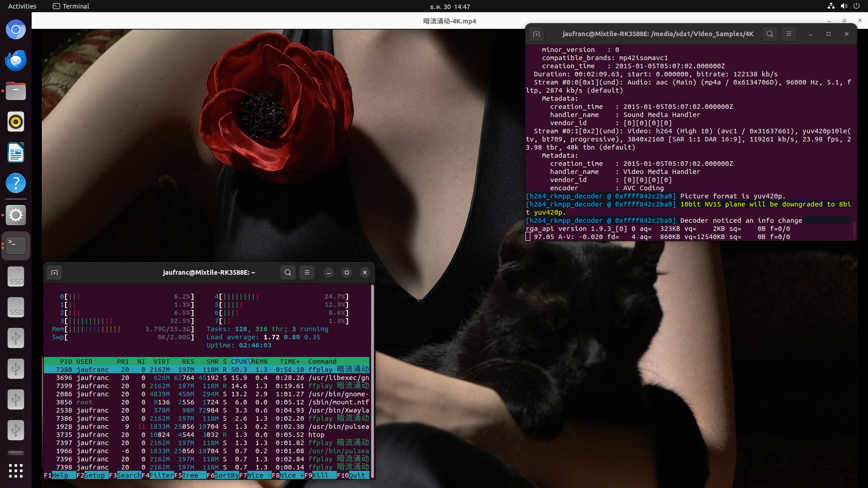Open Chromium browser from the dock

tap(16, 30)
